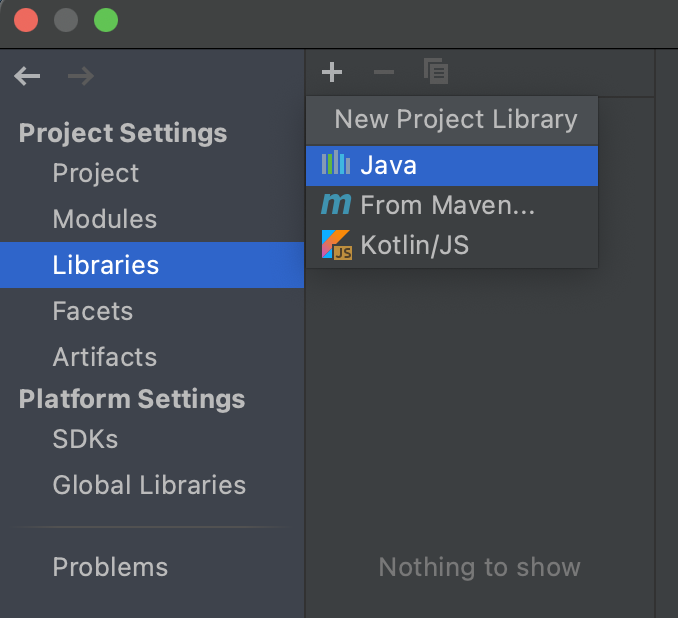
Task: Navigate to Global Libraries
Action: pos(149,485)
